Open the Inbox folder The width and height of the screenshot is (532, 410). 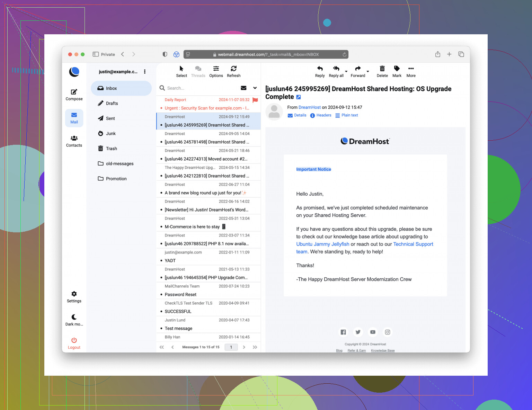coord(121,88)
